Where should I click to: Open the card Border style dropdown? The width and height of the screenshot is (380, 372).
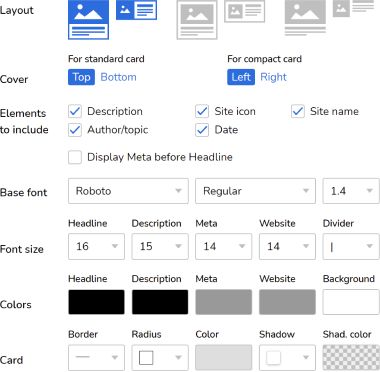[96, 358]
